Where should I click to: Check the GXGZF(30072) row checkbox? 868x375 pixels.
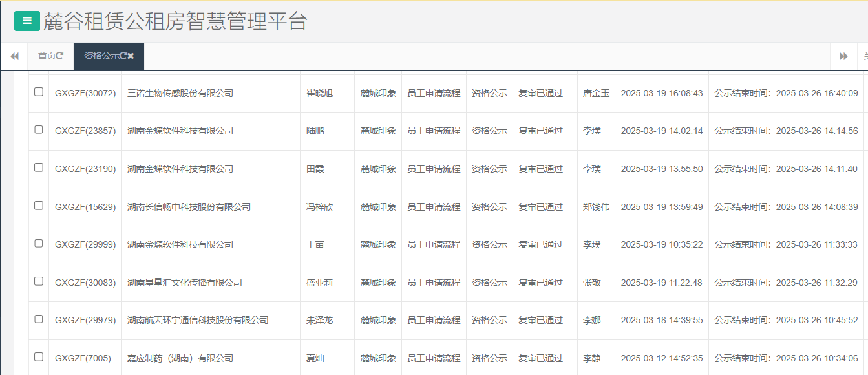38,92
